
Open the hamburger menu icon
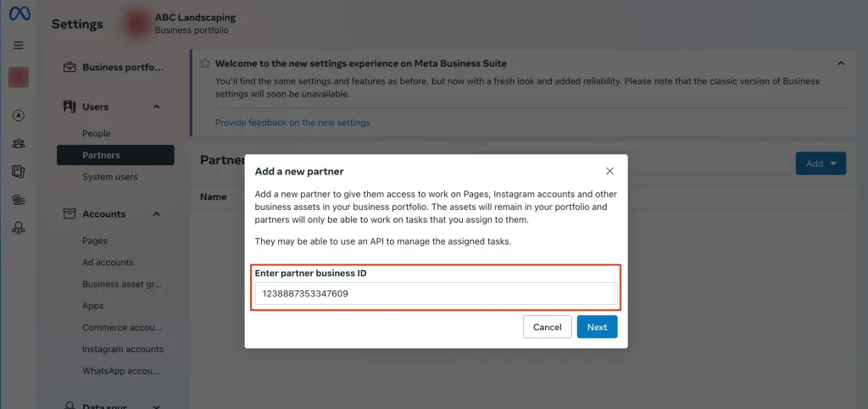point(19,46)
